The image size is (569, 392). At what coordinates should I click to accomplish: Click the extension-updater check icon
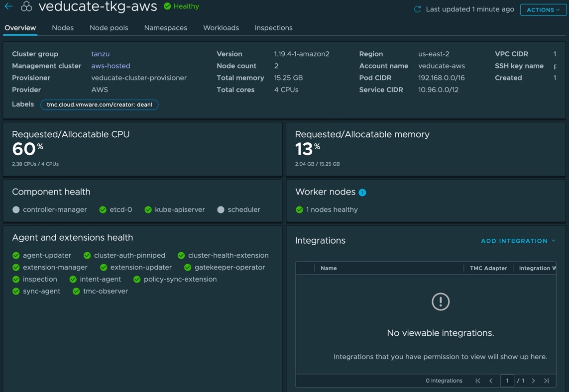click(x=104, y=267)
